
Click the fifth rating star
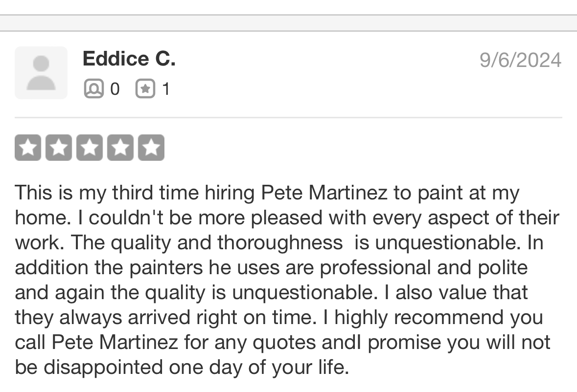point(151,148)
